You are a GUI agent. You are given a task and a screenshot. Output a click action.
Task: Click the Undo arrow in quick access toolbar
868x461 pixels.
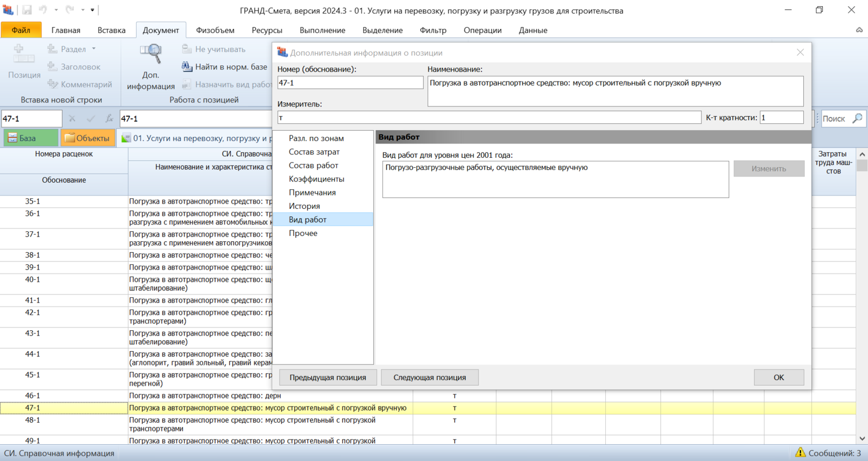[x=43, y=10]
